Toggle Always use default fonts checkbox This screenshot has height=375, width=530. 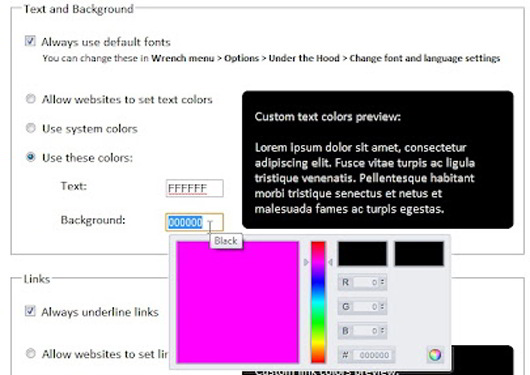click(30, 41)
